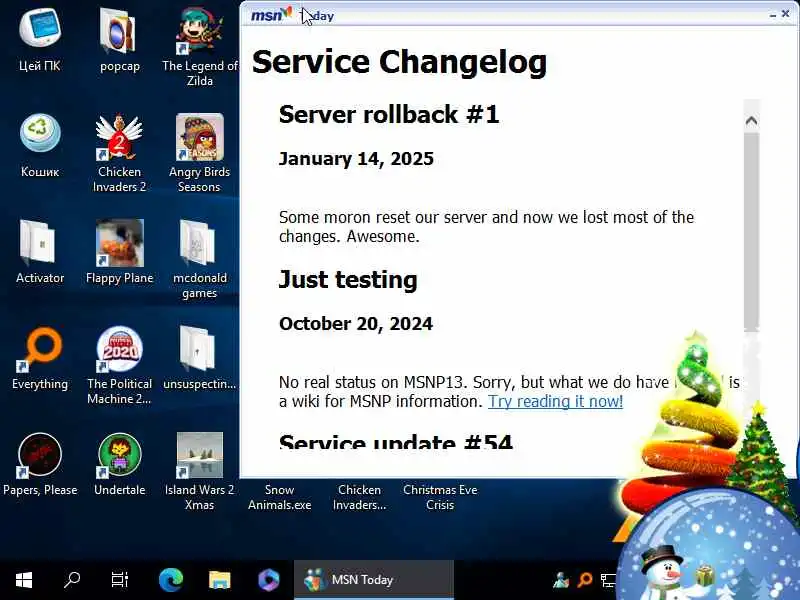Click the 'October 20, 2024' date
Image resolution: width=800 pixels, height=600 pixels.
[356, 324]
